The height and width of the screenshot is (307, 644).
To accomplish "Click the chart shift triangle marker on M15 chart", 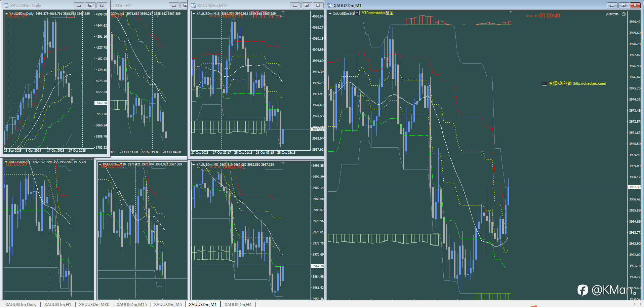I will coord(283,12).
